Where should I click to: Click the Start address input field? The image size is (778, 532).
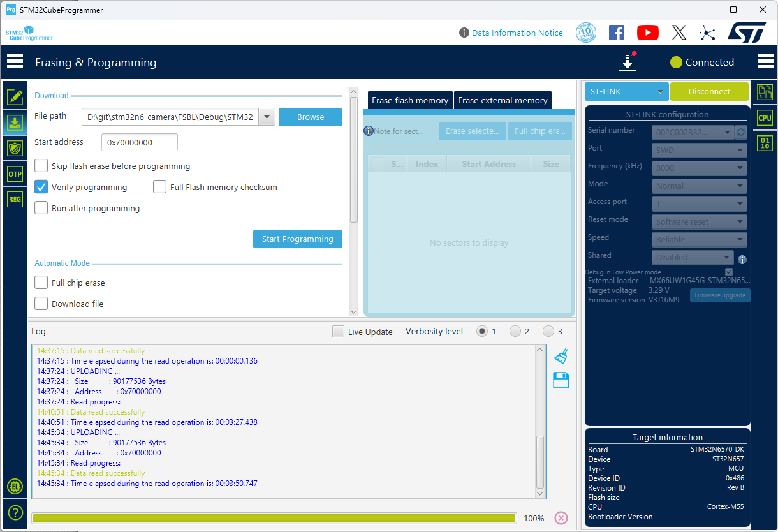pyautogui.click(x=140, y=142)
